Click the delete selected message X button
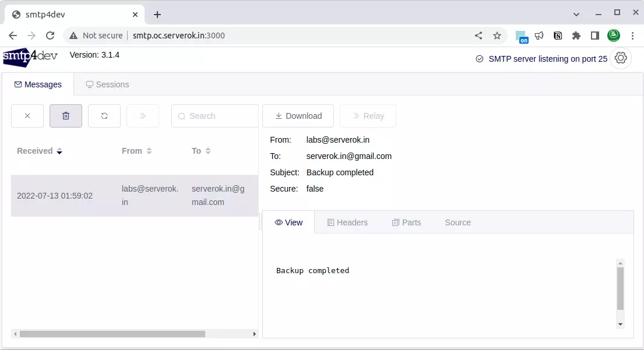Viewport: 644px width, 350px height. tap(27, 116)
